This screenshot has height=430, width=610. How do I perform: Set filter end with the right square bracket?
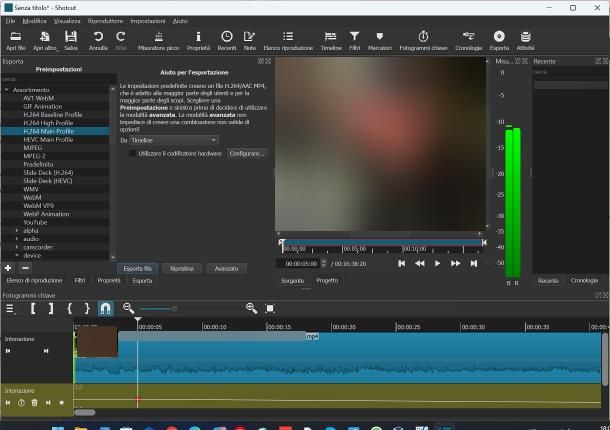coord(51,309)
